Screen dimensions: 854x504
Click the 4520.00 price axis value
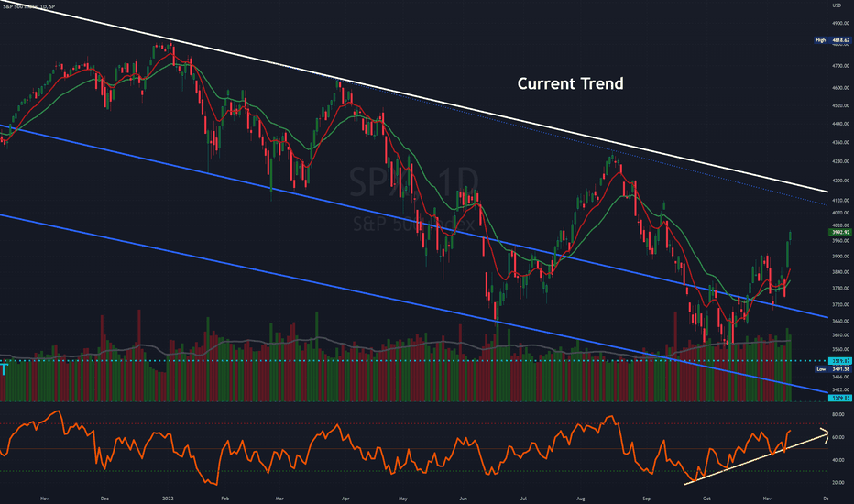(x=840, y=105)
